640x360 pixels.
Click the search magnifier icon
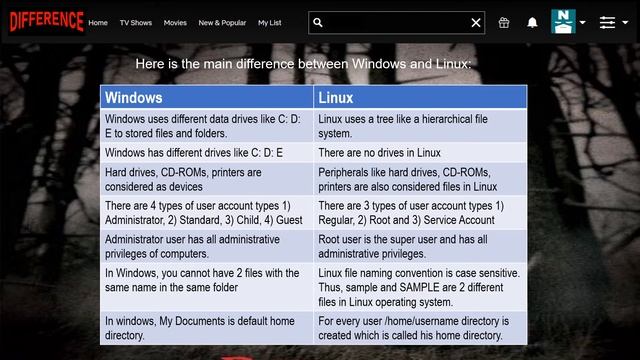(318, 22)
